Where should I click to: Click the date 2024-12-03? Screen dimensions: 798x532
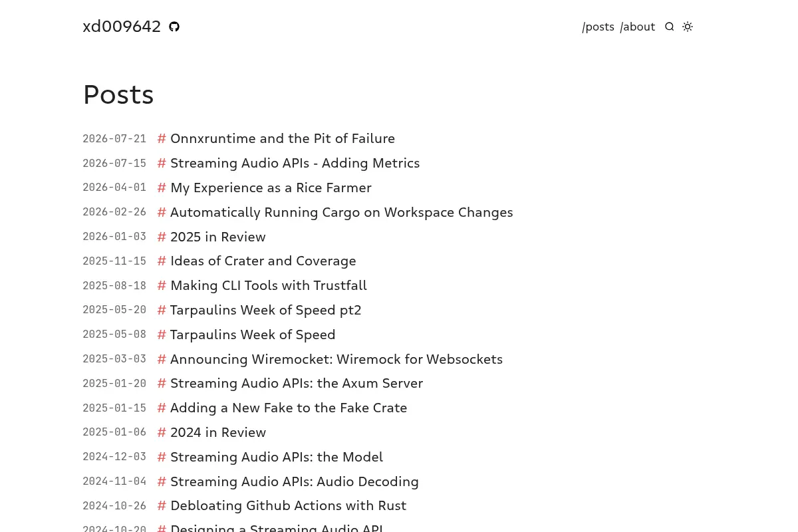coord(114,457)
